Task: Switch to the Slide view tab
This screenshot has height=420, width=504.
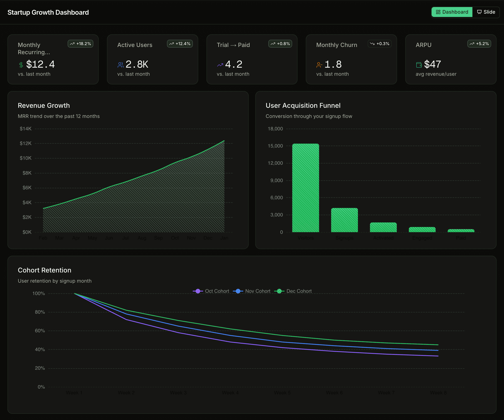Action: [x=486, y=12]
